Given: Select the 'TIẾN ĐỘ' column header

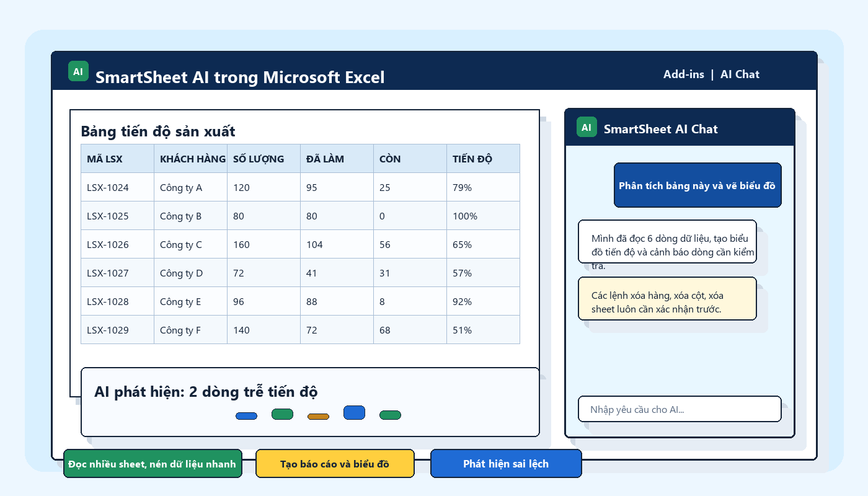Looking at the screenshot, I should tap(484, 159).
